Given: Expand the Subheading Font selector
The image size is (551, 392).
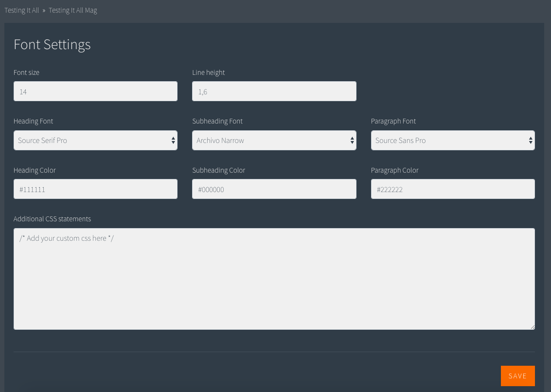Looking at the screenshot, I should [x=274, y=140].
